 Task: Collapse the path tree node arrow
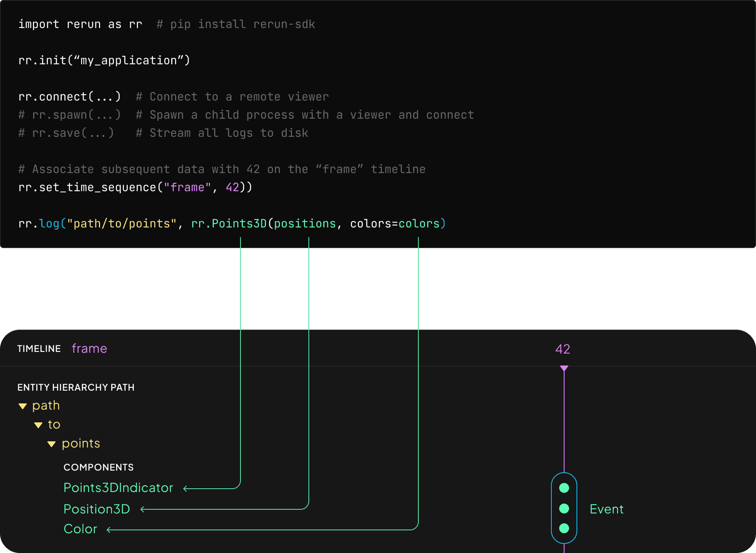coord(23,406)
